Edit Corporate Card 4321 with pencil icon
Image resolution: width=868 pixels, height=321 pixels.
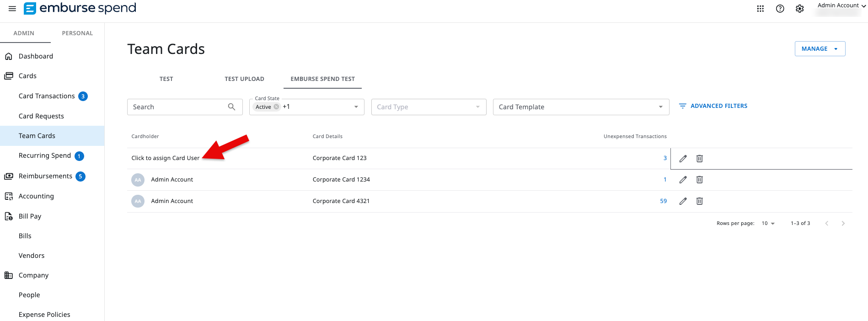pos(683,201)
